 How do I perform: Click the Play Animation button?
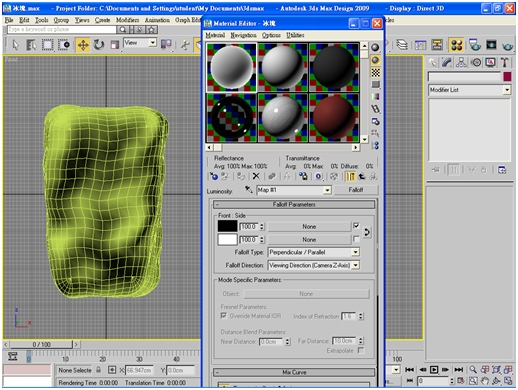(434, 369)
